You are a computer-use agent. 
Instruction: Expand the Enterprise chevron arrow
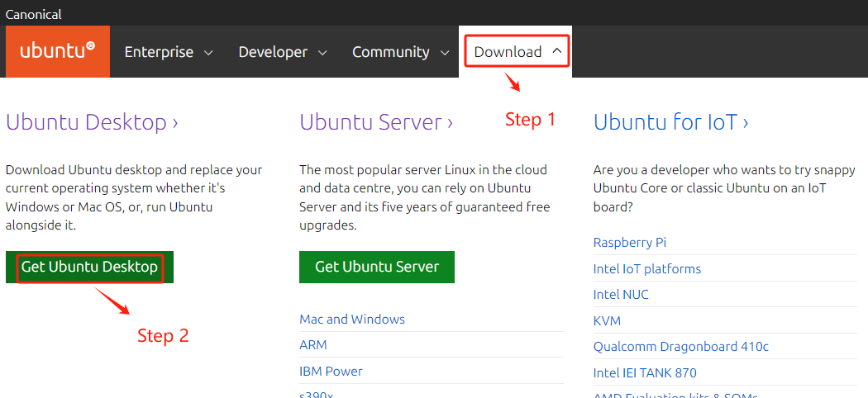pyautogui.click(x=208, y=53)
